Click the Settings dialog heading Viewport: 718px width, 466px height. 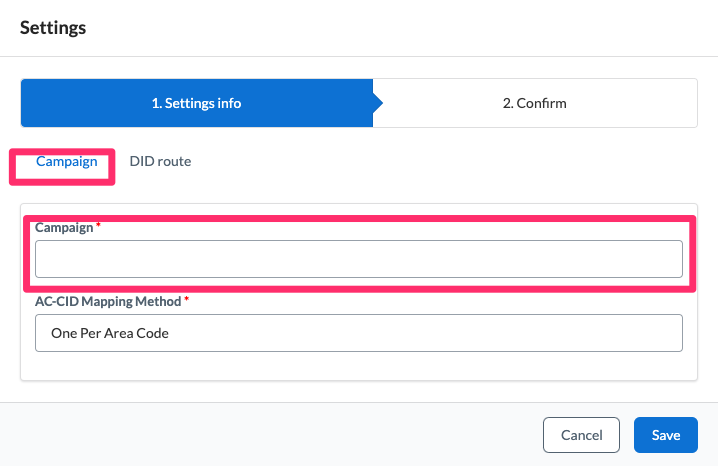coord(53,28)
